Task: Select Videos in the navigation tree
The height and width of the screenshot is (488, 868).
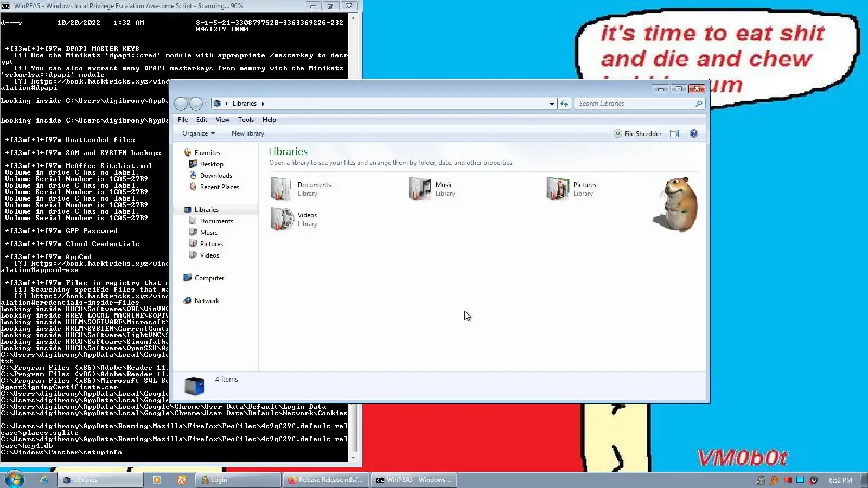Action: coord(209,255)
